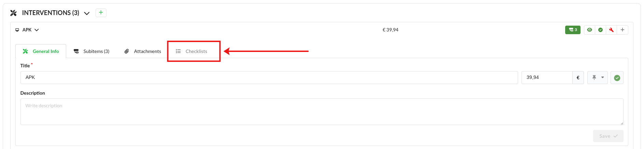Screen dimensions: 644x149
Task: Open the pin dropdown next to price
Action: pyautogui.click(x=597, y=78)
